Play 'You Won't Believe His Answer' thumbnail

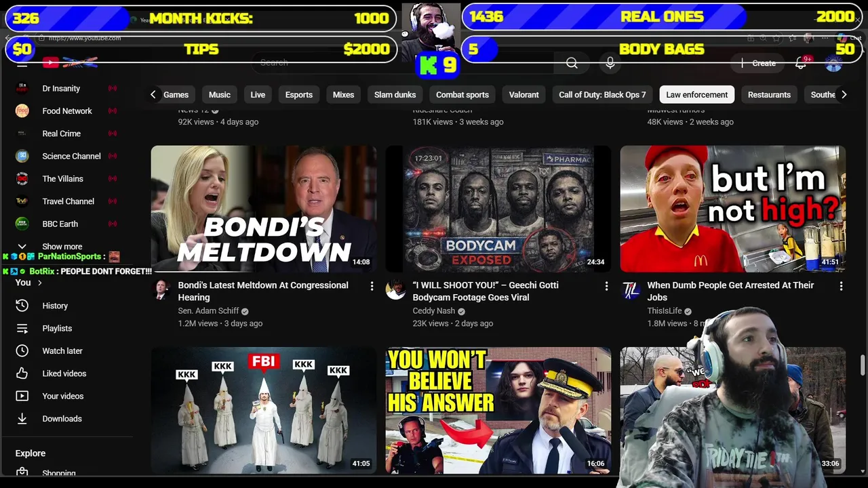498,411
